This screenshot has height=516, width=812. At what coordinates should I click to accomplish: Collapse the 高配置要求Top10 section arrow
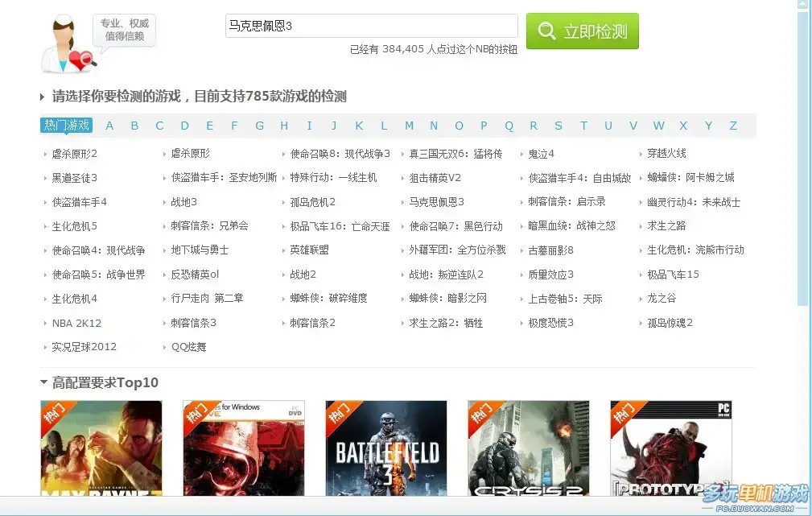tap(43, 382)
